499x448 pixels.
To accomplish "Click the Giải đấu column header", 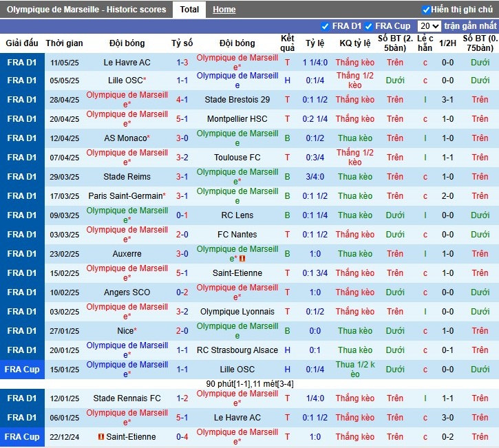I will (22, 43).
